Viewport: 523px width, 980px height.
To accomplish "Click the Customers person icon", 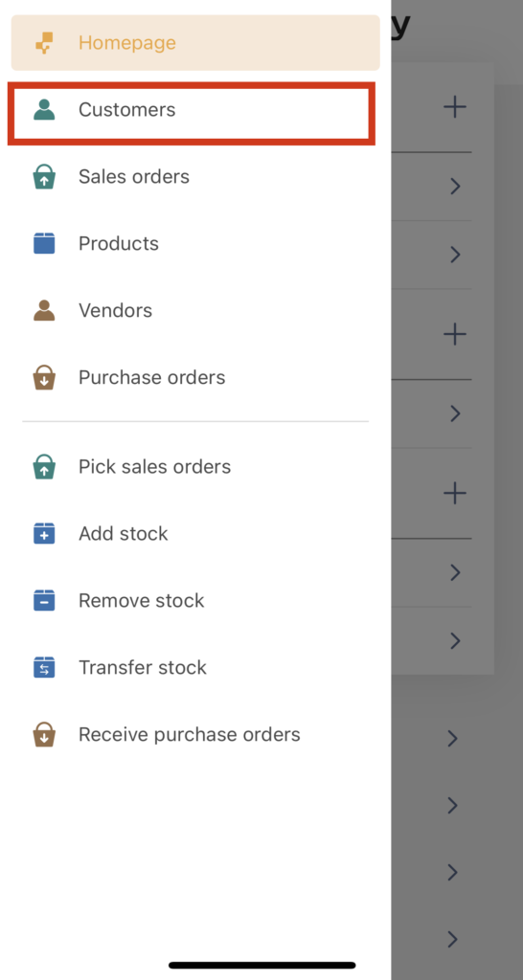I will click(x=44, y=109).
